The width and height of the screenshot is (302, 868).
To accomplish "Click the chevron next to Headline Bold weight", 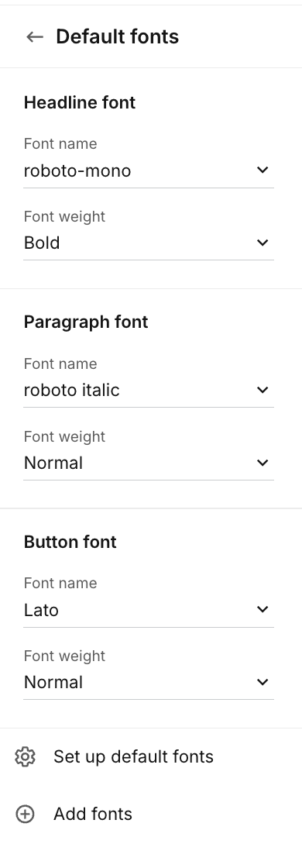I will coord(263,243).
